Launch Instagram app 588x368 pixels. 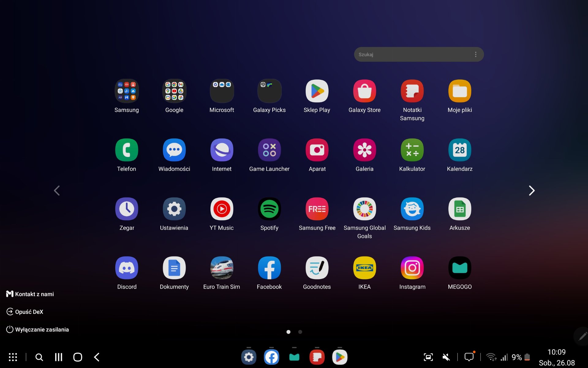click(412, 268)
